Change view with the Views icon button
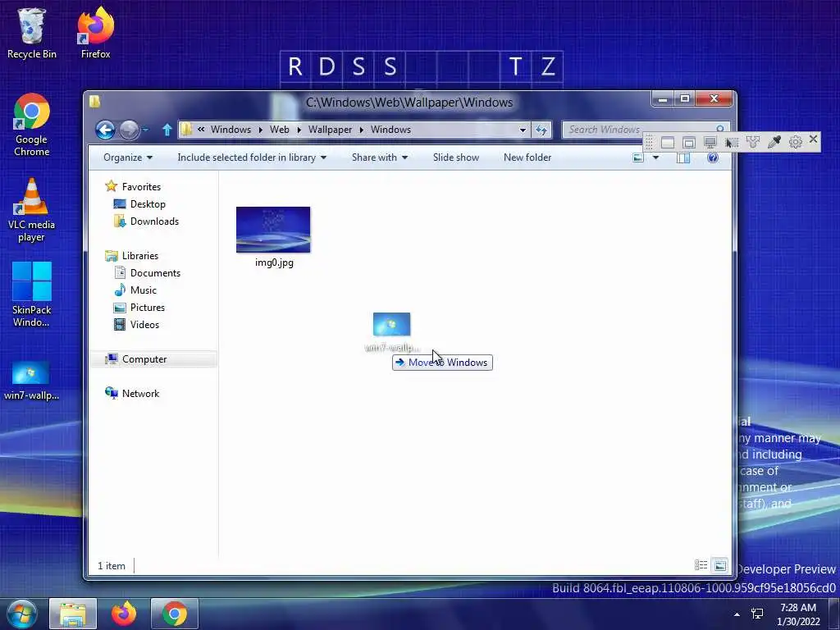This screenshot has width=840, height=630. 638,157
